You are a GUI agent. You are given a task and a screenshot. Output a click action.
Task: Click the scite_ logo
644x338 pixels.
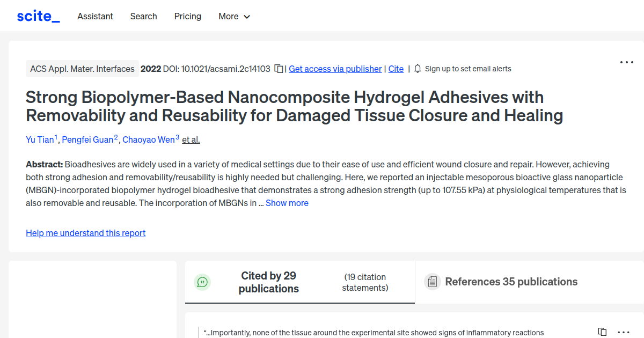(38, 16)
